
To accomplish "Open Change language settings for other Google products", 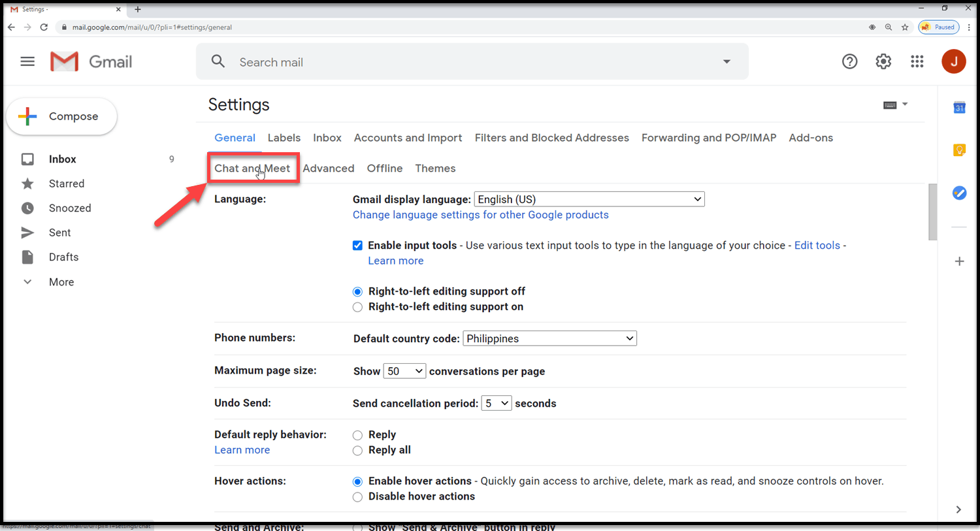I will tap(480, 214).
